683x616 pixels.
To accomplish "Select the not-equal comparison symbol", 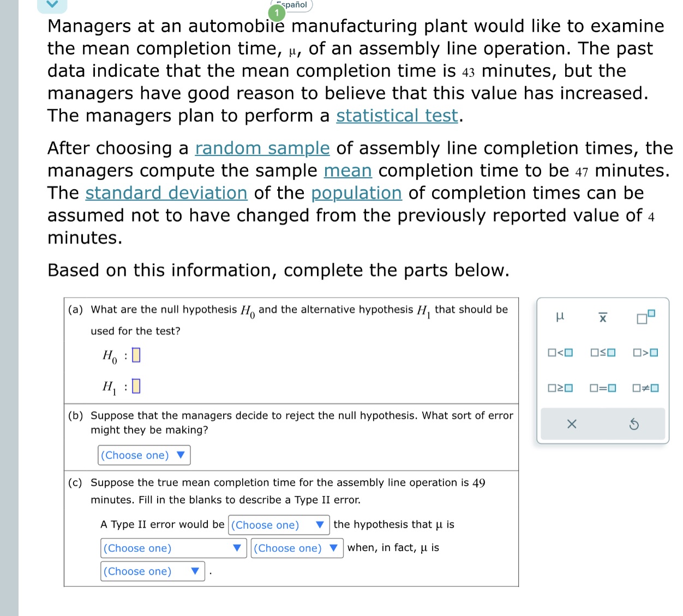I will [645, 388].
